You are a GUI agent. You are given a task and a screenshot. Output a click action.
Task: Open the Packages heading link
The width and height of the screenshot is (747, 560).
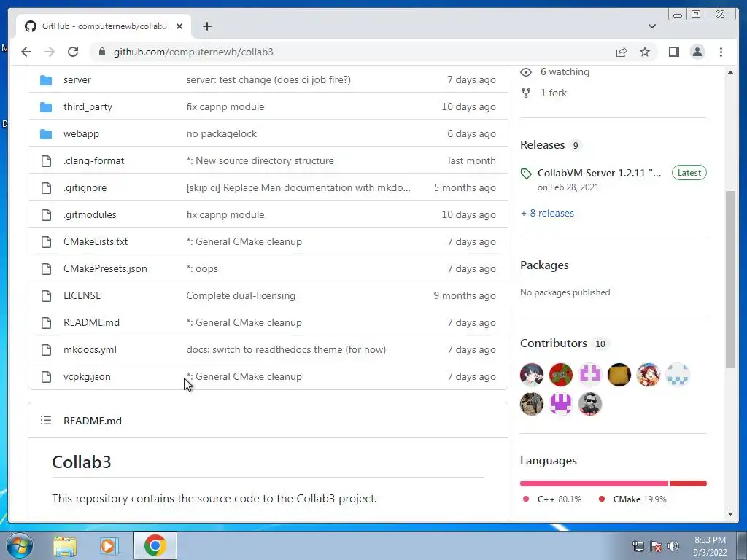(x=544, y=265)
